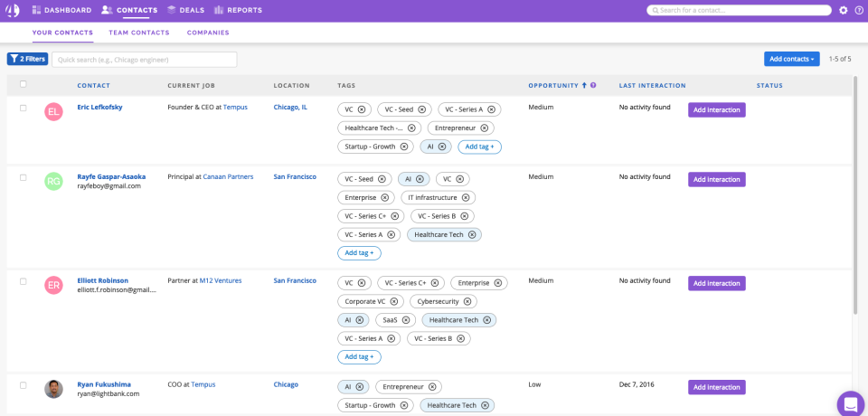
Task: Remove AI tag from Eric Lefkofsky
Action: (x=442, y=147)
